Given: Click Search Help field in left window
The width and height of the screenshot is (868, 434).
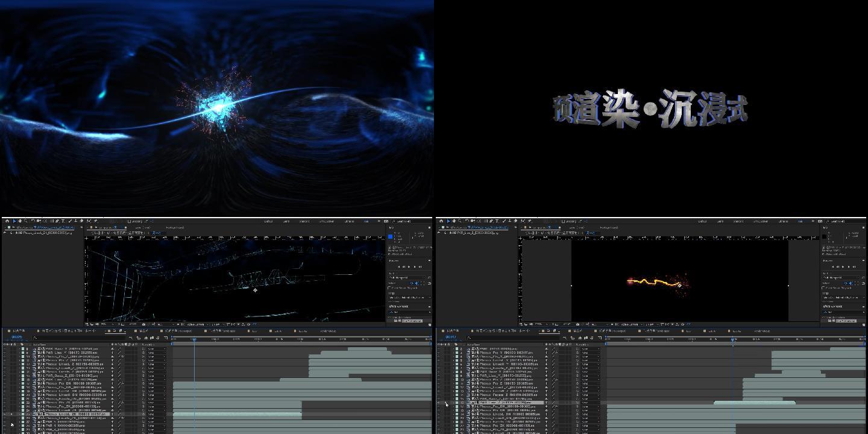Looking at the screenshot, I should (x=412, y=221).
